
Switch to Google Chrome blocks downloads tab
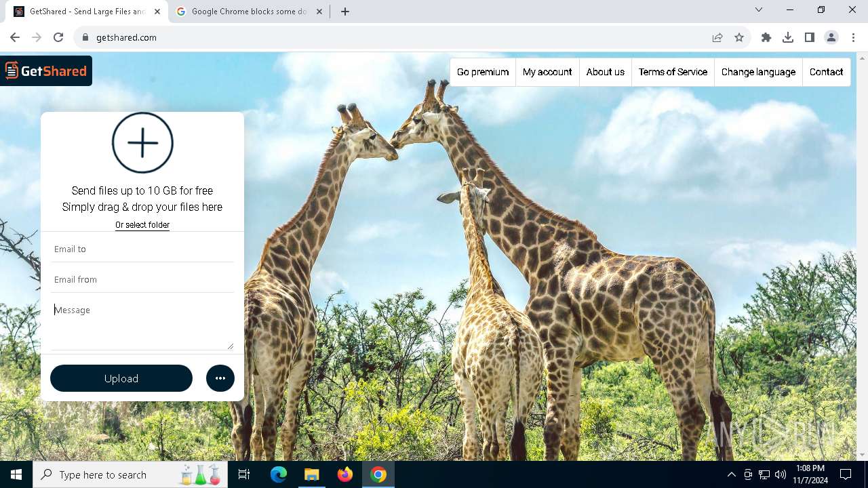[x=250, y=12]
